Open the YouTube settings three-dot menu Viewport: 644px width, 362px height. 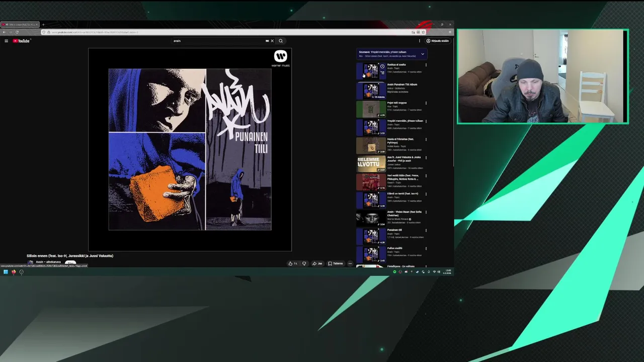419,41
